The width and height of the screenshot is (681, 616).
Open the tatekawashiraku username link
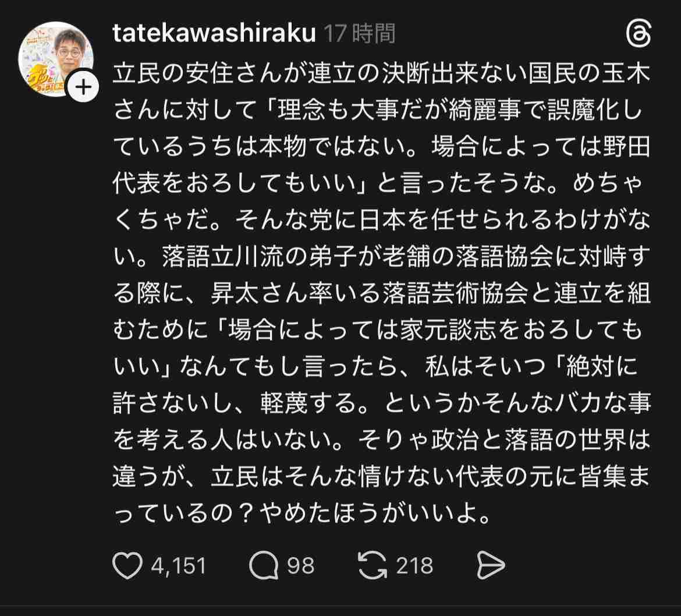coord(214,34)
